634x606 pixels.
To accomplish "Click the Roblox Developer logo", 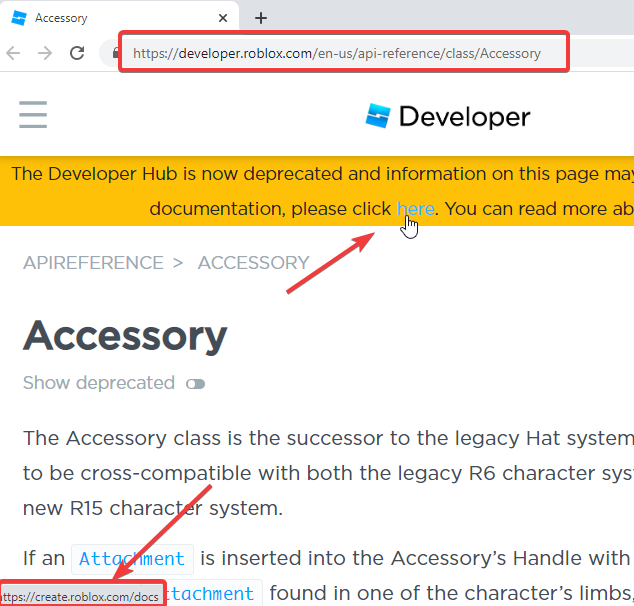I will tap(448, 116).
